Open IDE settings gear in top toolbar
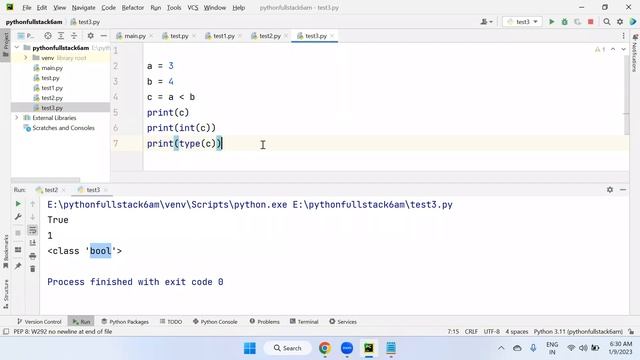Screen dimensions: 640x360 click(x=620, y=22)
